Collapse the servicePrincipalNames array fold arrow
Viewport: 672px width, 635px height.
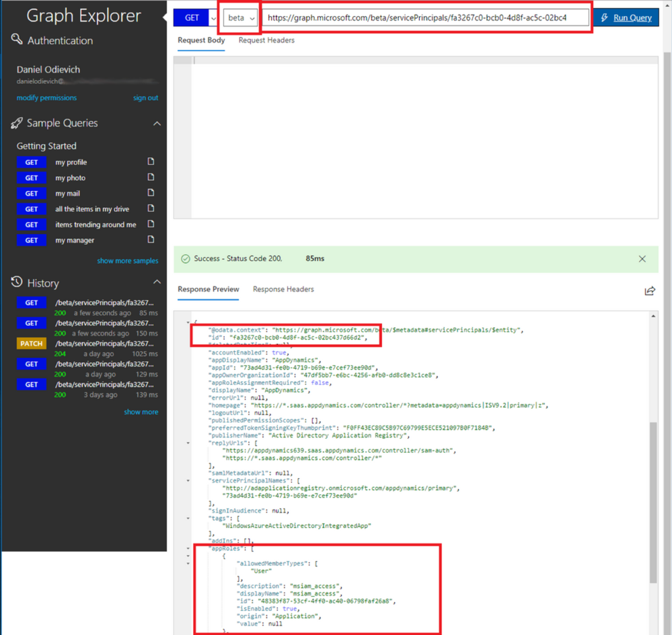[x=188, y=481]
